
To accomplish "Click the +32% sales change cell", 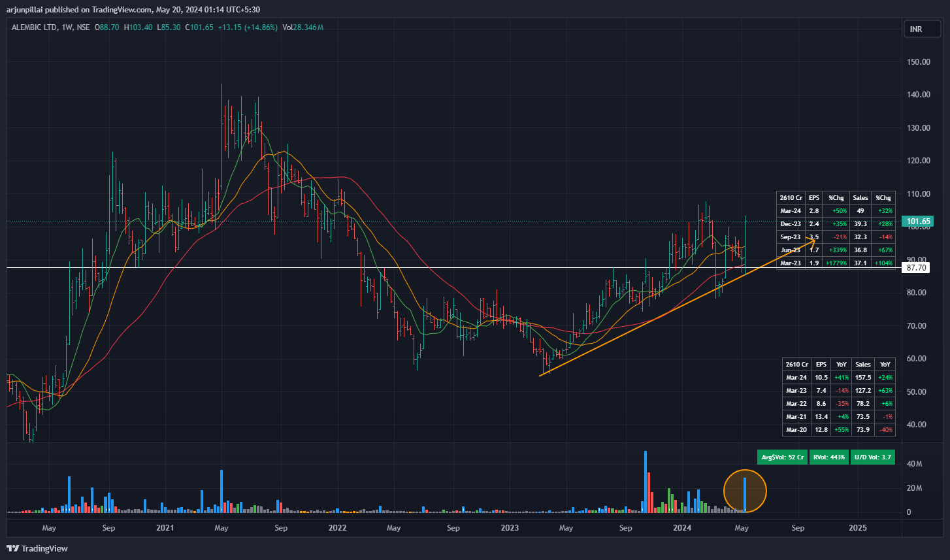I will [885, 210].
